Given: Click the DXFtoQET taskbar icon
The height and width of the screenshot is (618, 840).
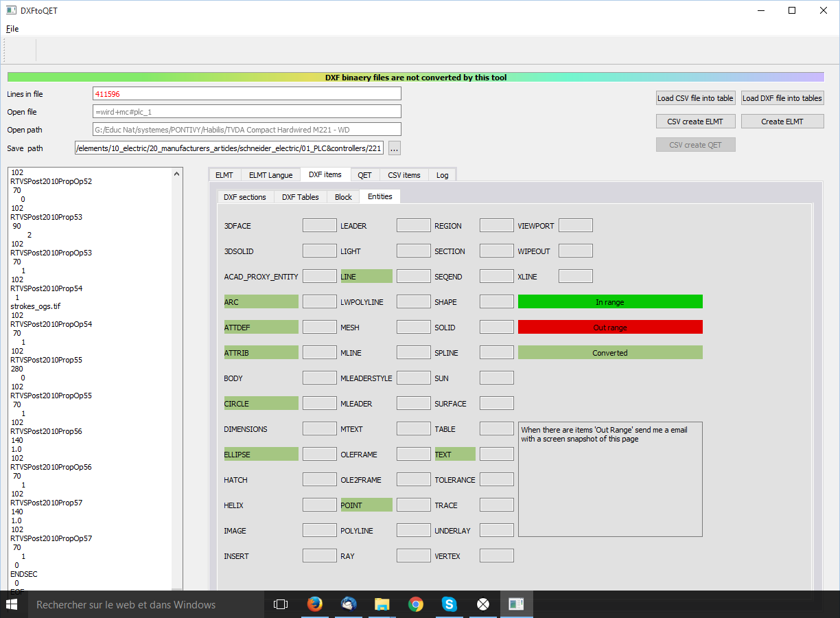Looking at the screenshot, I should click(x=516, y=604).
